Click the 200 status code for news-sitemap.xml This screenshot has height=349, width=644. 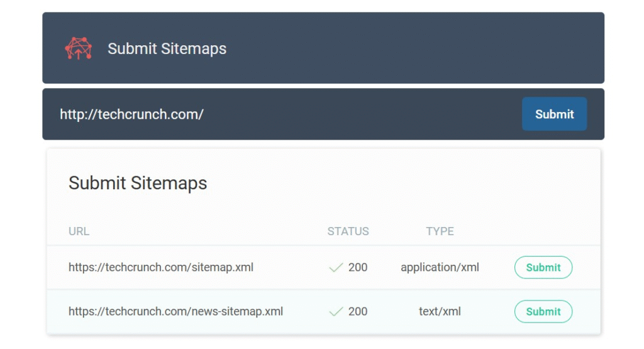tap(358, 311)
